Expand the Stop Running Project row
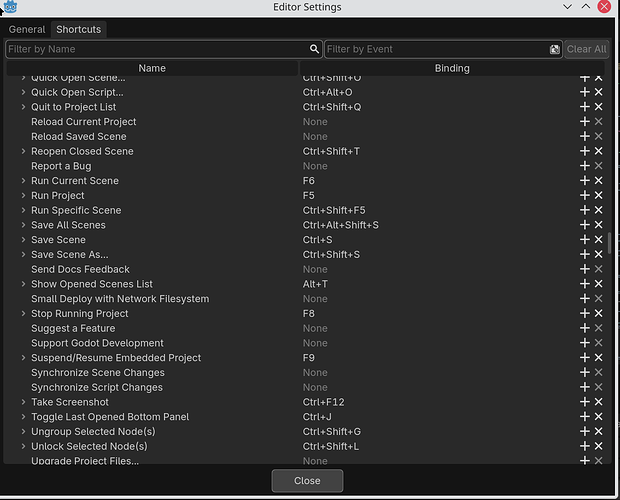Image resolution: width=620 pixels, height=500 pixels. 23,313
